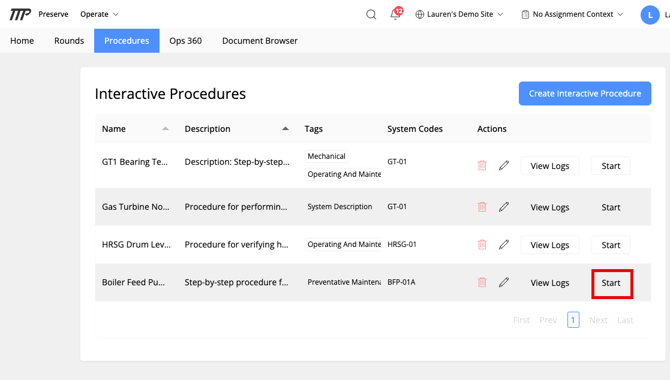The width and height of the screenshot is (670, 380).
Task: Start the Gas Turbine procedure
Action: click(x=611, y=207)
